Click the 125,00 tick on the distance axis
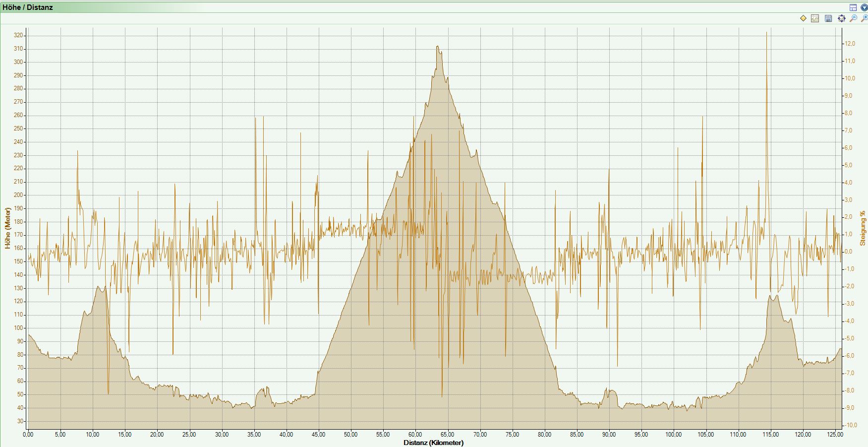 835,435
